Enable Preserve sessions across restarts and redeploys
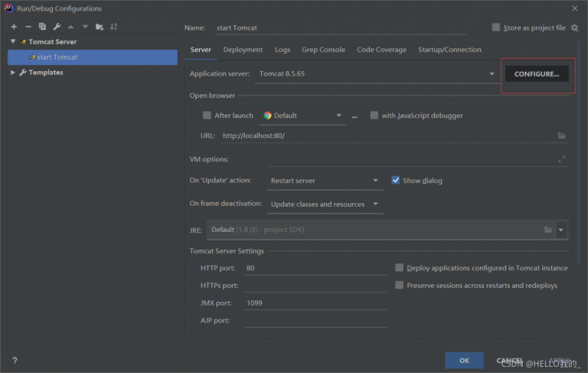This screenshot has width=588, height=373. coord(400,285)
